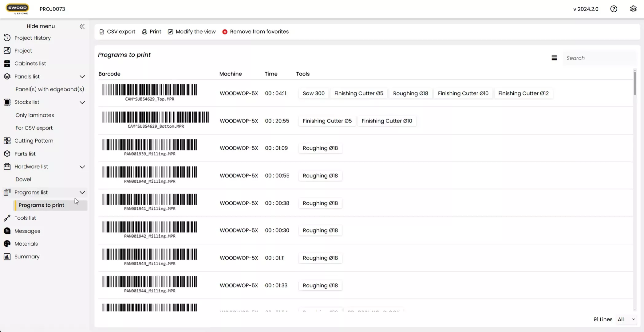Open Cutting Pattern page
The width and height of the screenshot is (644, 332).
(34, 141)
